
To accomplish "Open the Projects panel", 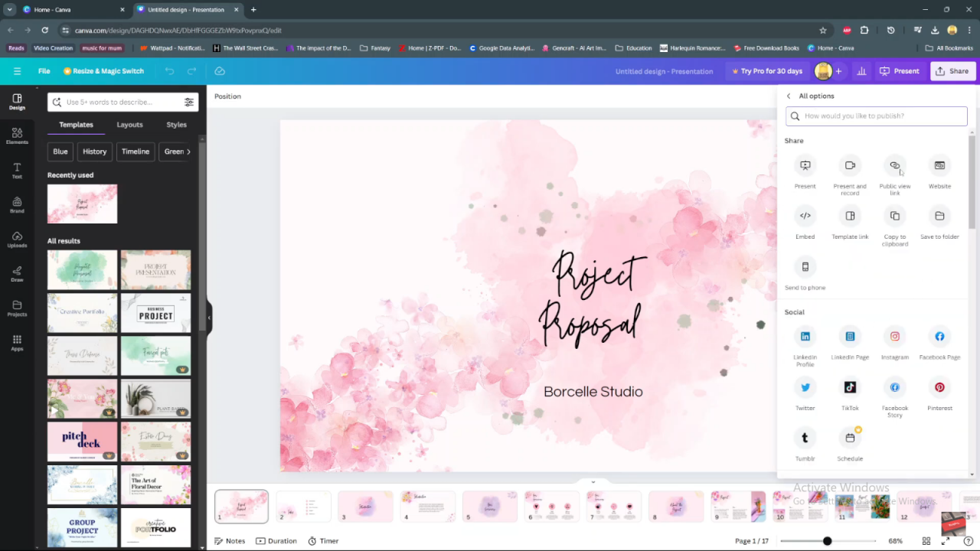I will pyautogui.click(x=17, y=308).
